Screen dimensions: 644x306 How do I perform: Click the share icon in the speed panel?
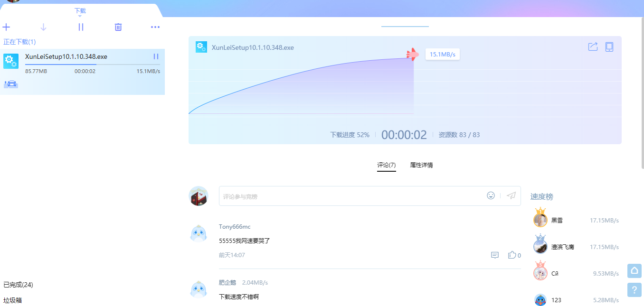pos(593,46)
